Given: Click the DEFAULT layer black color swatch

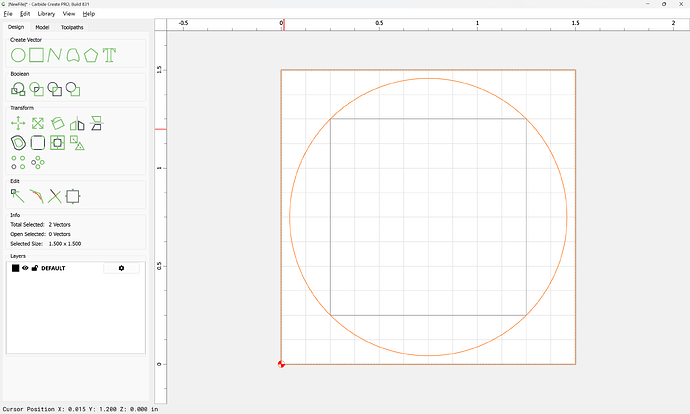Looking at the screenshot, I should (x=15, y=268).
